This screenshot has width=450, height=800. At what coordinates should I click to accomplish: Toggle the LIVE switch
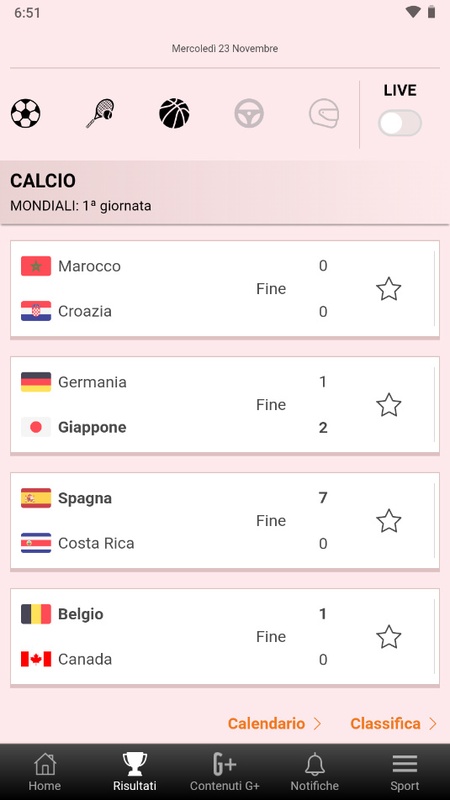(400, 123)
